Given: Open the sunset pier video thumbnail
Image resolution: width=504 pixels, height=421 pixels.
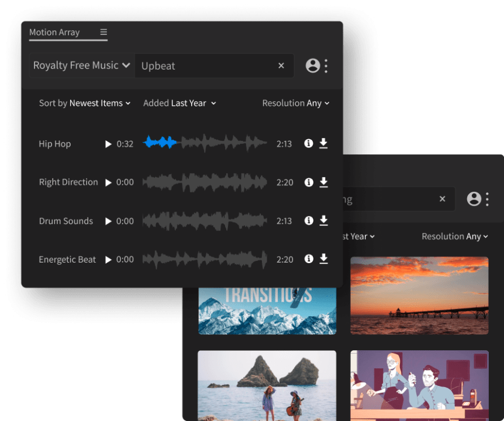Looking at the screenshot, I should point(419,295).
